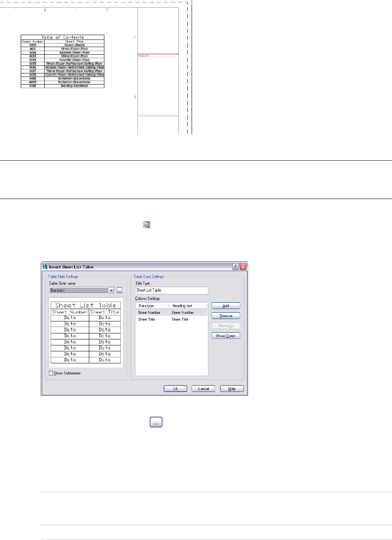The width and height of the screenshot is (392, 540).
Task: Click the table style preview thumbnail
Action: tap(86, 333)
